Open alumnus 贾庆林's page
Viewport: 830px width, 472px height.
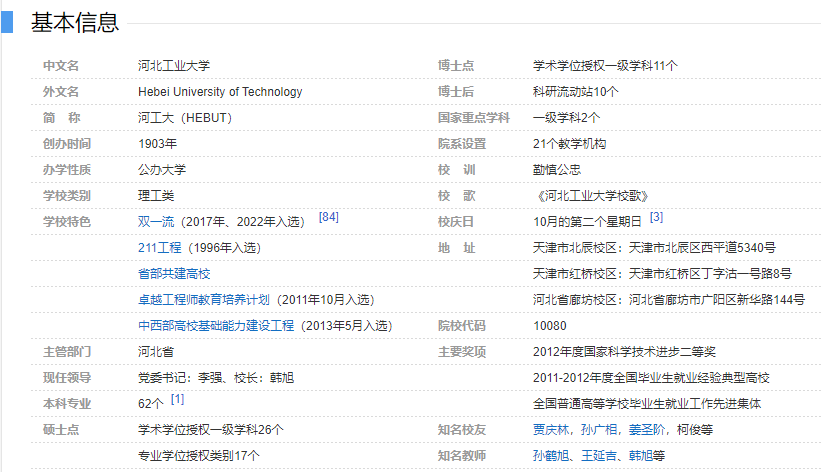[x=550, y=430]
